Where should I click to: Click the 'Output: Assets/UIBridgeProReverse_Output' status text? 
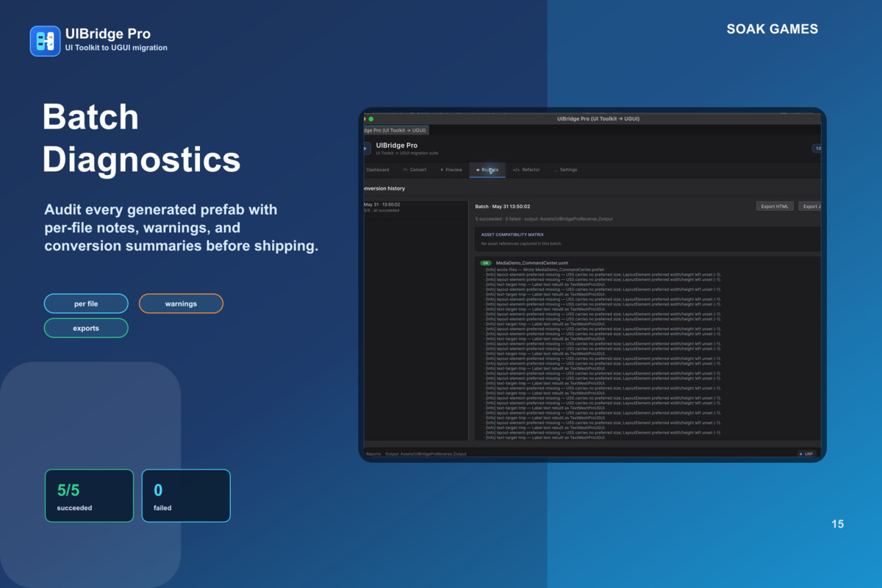click(x=426, y=453)
